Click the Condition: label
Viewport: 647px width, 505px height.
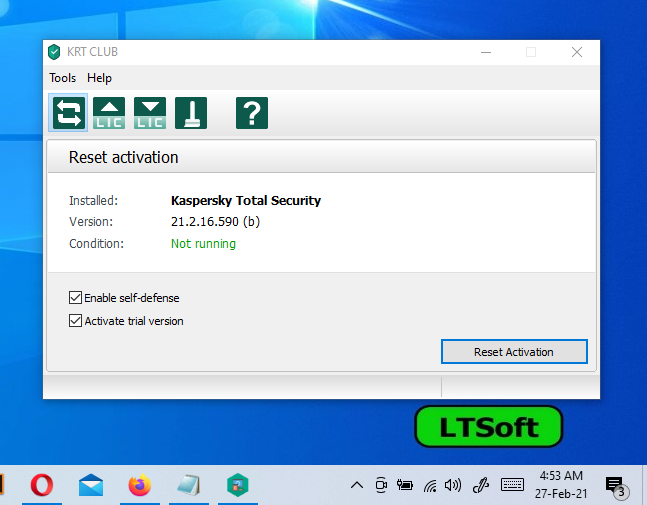(96, 243)
